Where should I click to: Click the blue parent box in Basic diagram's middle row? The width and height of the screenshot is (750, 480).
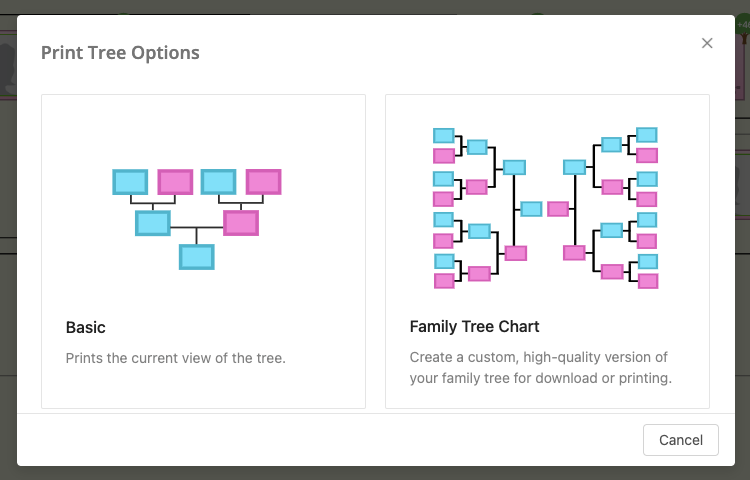153,223
